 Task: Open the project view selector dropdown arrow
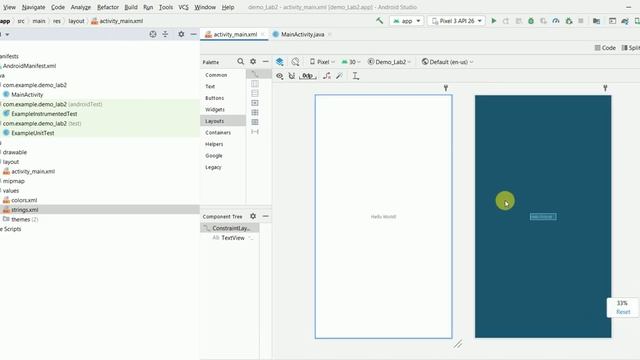pyautogui.click(x=7, y=34)
